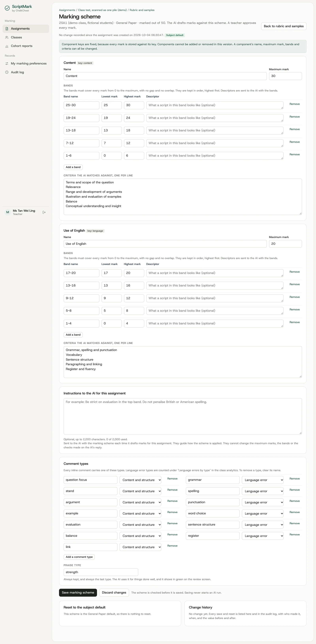This screenshot has height=644, width=316.
Task: Click the My marking preferences sliders icon
Action: (7, 64)
